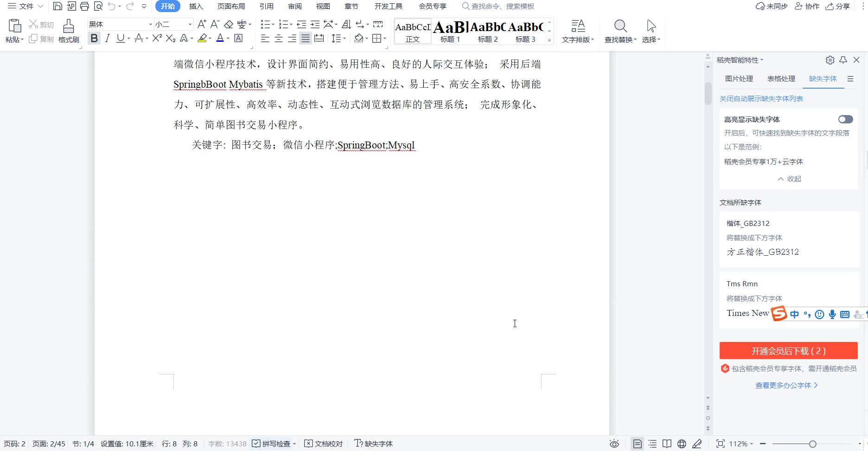Decrease paragraph indent
The height and width of the screenshot is (451, 868).
tap(301, 24)
